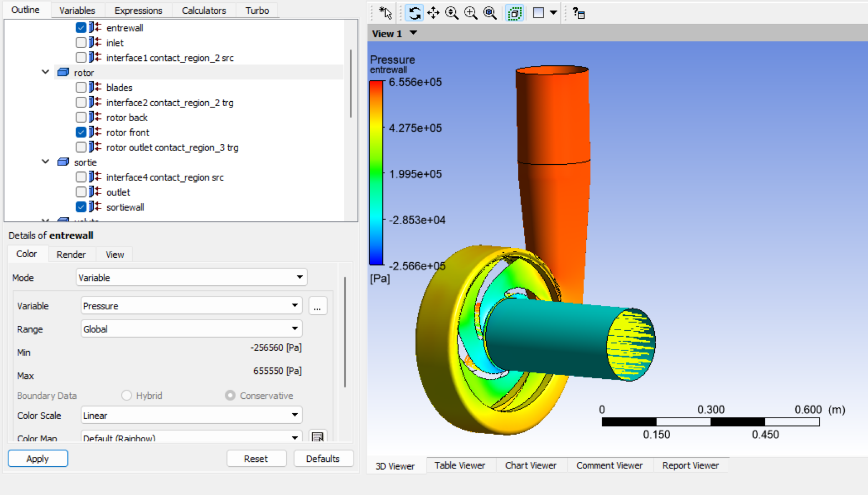Click the Defaults button
Screen dimensions: 868x495
point(323,458)
